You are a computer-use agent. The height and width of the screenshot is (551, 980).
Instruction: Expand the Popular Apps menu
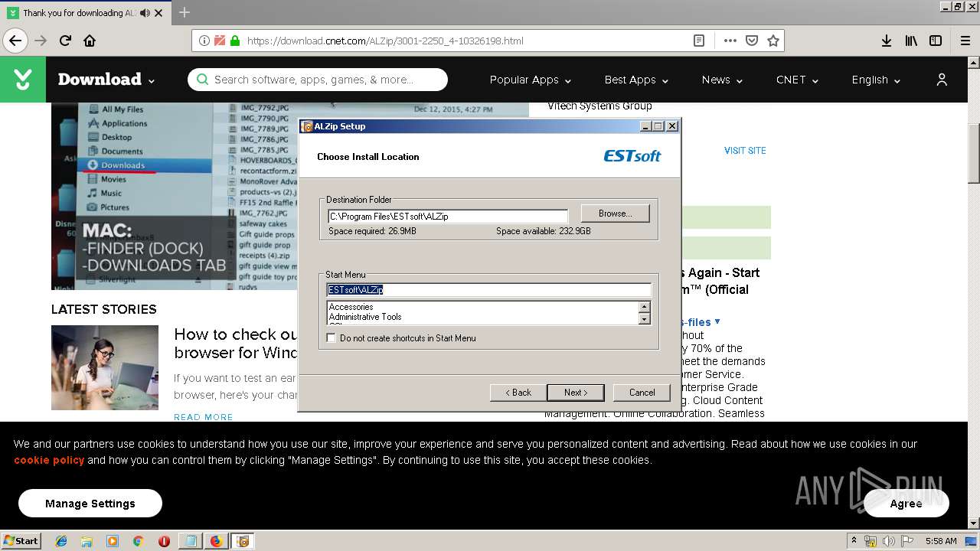(x=530, y=80)
